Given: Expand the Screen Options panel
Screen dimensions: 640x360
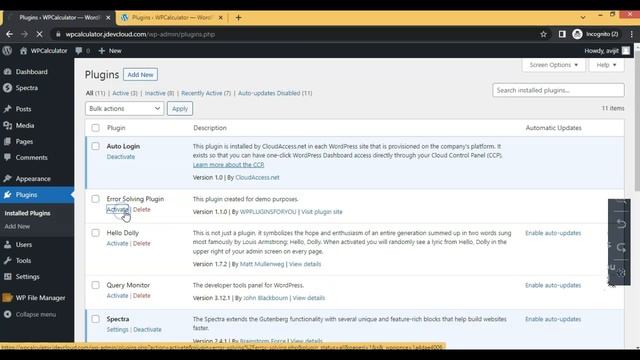Looking at the screenshot, I should coord(553,65).
